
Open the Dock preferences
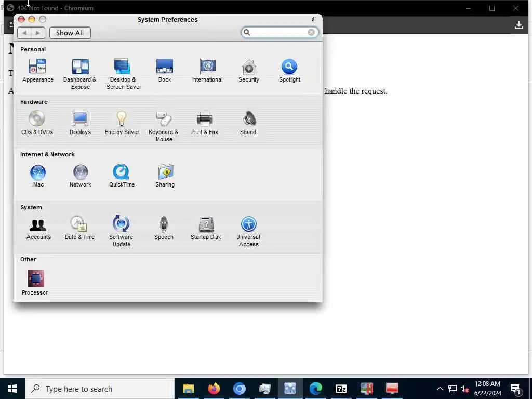pos(165,70)
